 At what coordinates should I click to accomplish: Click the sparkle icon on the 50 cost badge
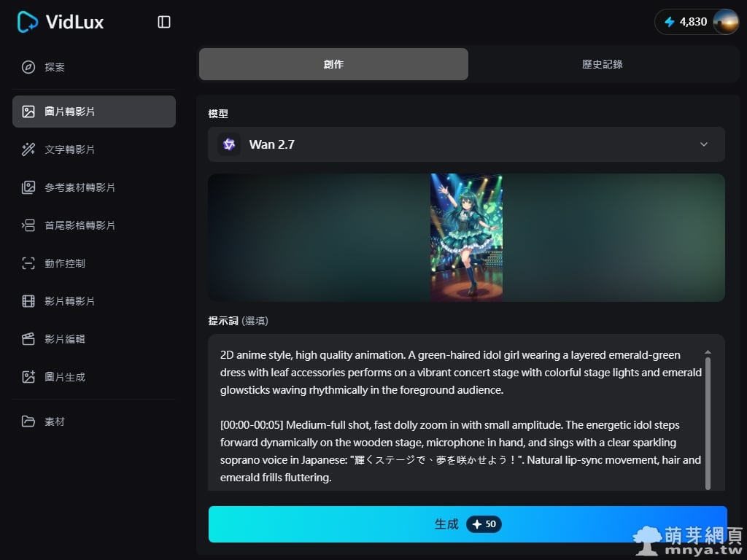[x=477, y=524]
